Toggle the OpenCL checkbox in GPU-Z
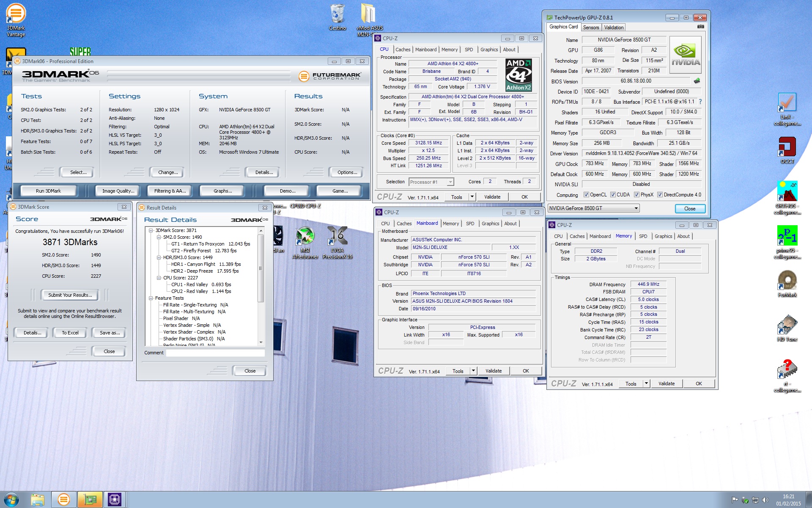 pyautogui.click(x=586, y=195)
